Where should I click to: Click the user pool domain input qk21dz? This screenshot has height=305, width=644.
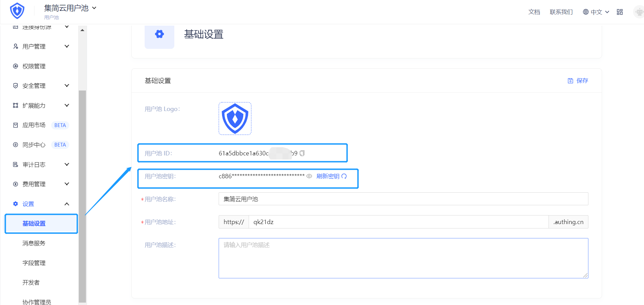pyautogui.click(x=398, y=222)
